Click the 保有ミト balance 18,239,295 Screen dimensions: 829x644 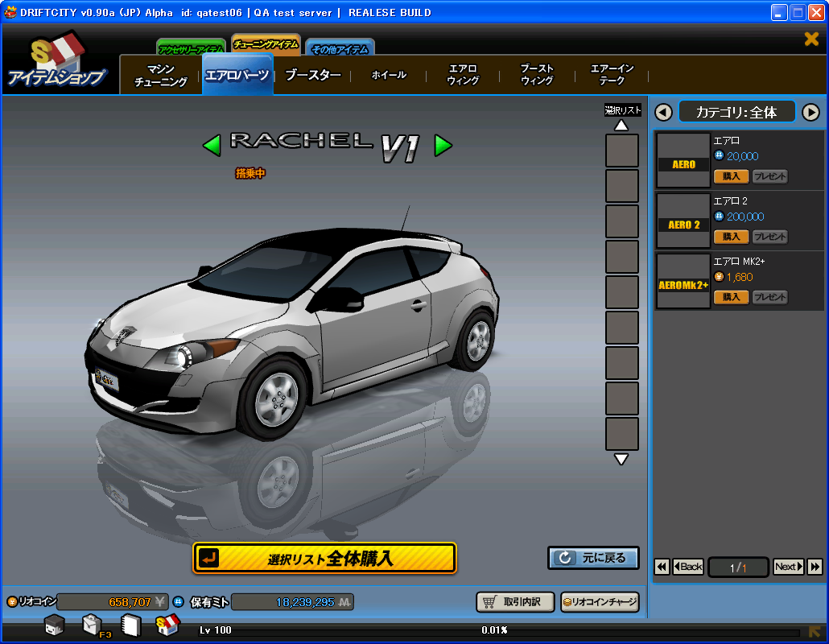[292, 601]
